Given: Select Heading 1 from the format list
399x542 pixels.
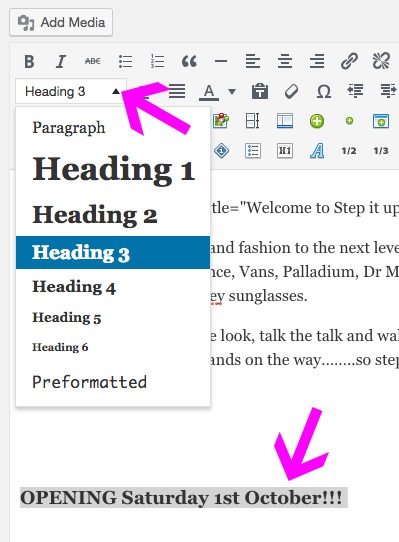Looking at the screenshot, I should click(x=113, y=169).
